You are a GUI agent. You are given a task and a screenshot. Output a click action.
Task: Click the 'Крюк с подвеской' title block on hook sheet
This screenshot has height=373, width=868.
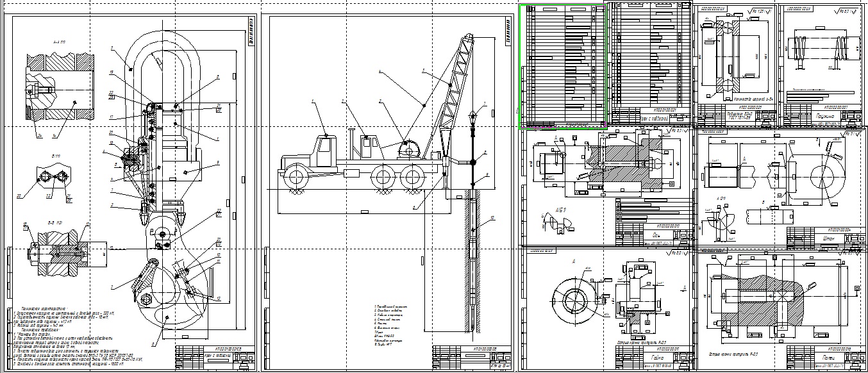pos(213,357)
